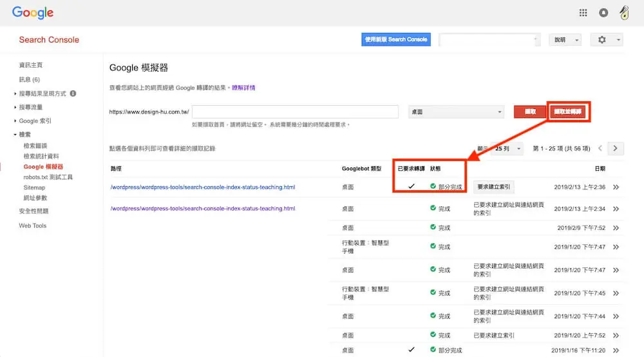This screenshot has height=357, width=644.
Task: Open Sitemap in the sidebar
Action: (34, 188)
